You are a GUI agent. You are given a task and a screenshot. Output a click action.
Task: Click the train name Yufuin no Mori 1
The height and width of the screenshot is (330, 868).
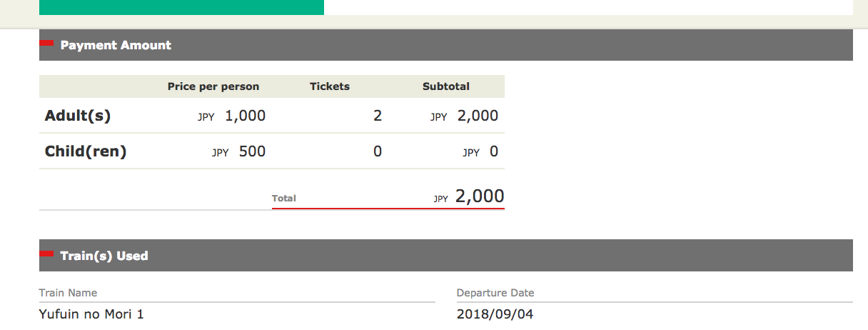click(91, 314)
